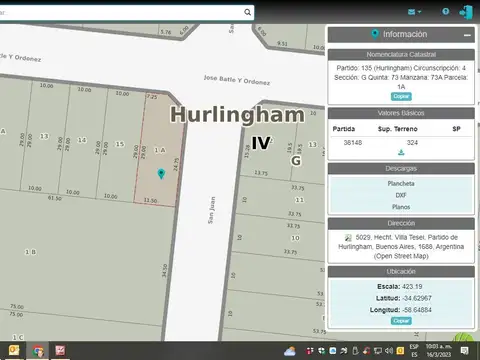Screen dimensions: 480x360
Task: Click the Información location pin icon
Action: 375,34
